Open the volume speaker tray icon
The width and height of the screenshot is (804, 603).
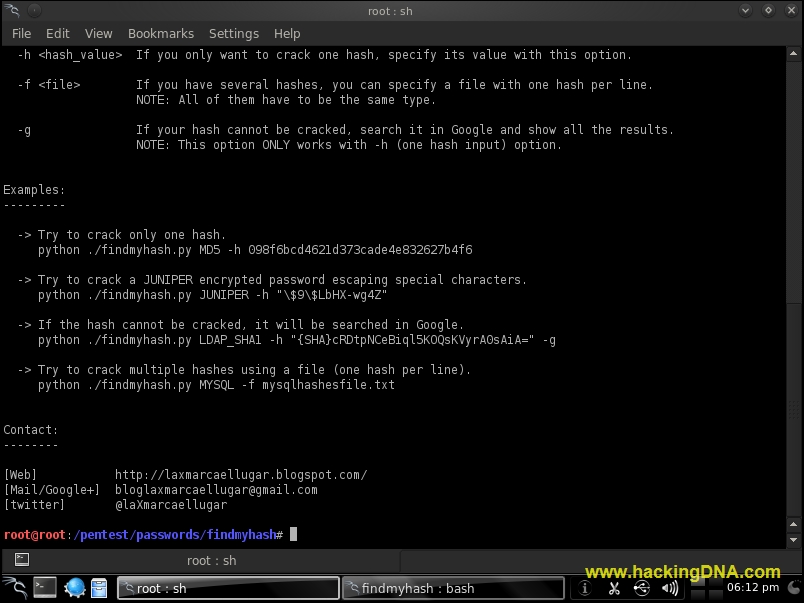(670, 589)
